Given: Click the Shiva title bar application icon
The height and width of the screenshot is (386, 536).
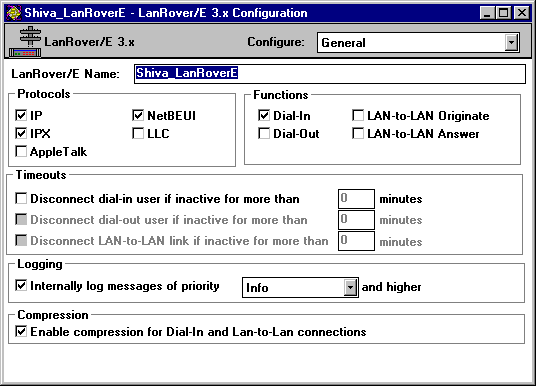Looking at the screenshot, I should pyautogui.click(x=14, y=13).
